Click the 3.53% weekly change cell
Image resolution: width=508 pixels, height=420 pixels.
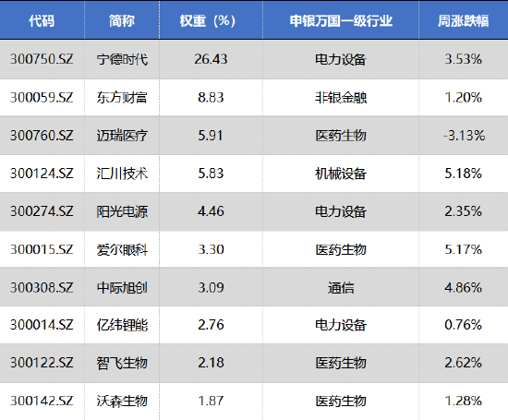click(x=464, y=59)
